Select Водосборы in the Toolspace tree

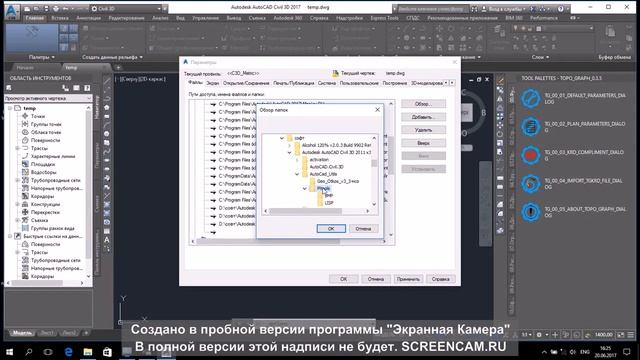tap(43, 172)
